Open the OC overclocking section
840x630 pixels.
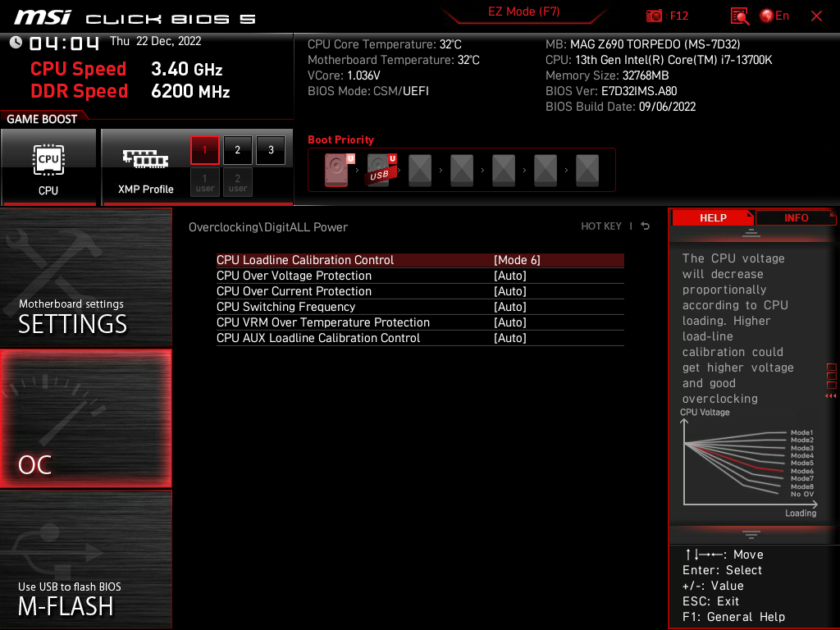pos(85,419)
